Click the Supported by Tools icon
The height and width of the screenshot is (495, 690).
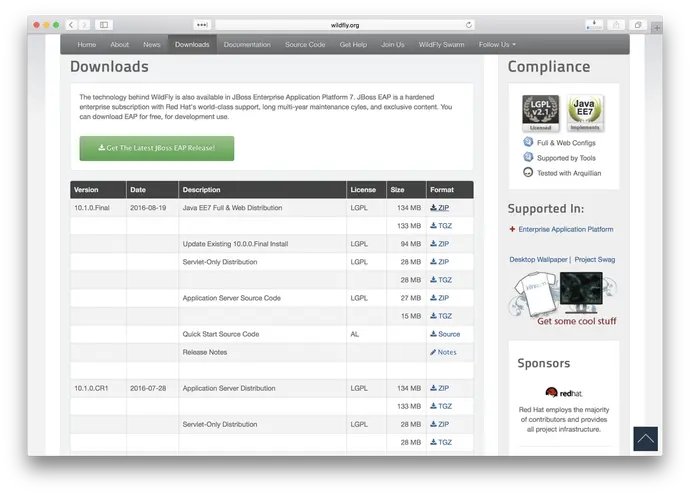tap(528, 157)
